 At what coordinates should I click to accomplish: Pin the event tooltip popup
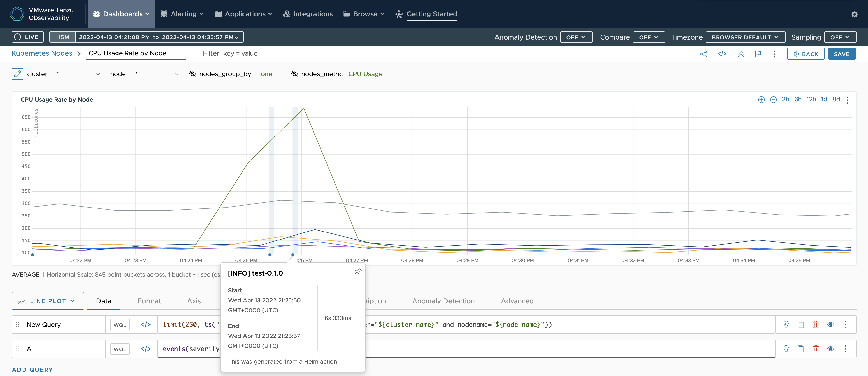pos(358,271)
